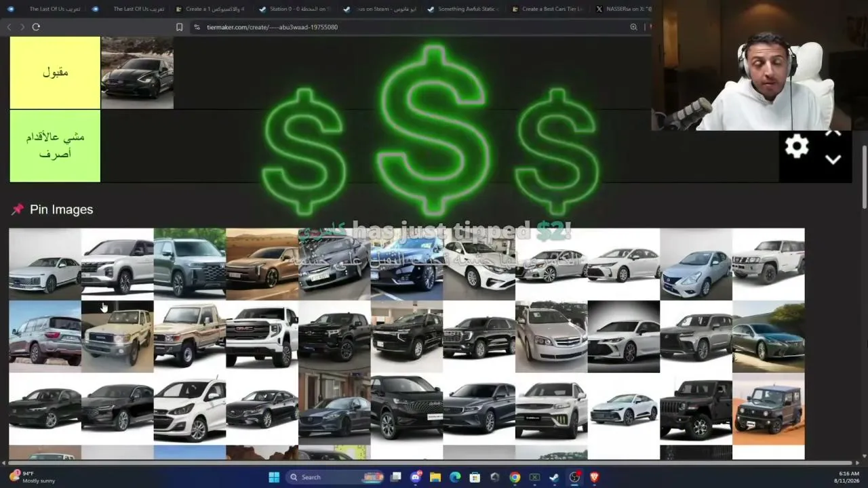Select green Lexus sedan thumbnail
Viewport: 868px width, 488px height.
click(768, 336)
